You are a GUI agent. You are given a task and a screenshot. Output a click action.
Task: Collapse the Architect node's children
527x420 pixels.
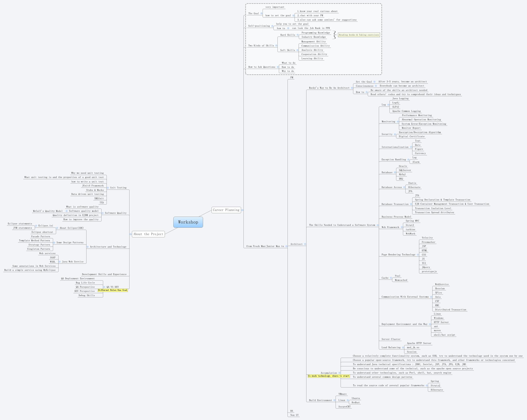(x=305, y=244)
